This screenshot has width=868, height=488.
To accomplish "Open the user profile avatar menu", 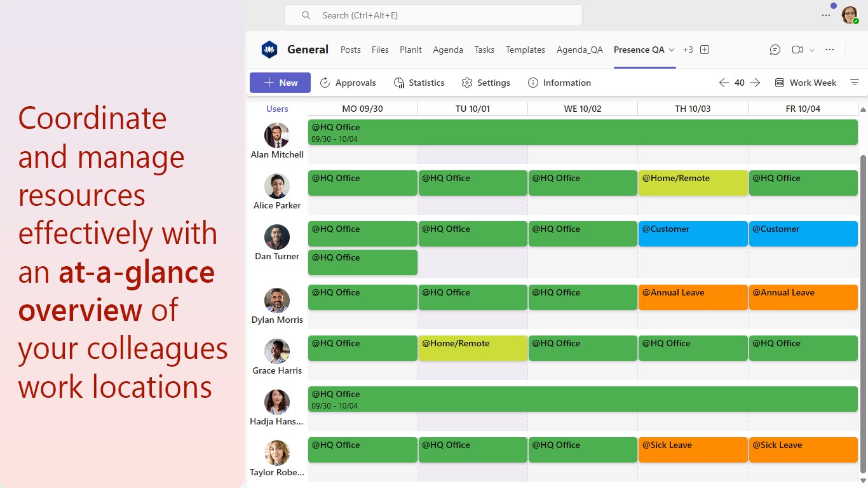I will (850, 15).
